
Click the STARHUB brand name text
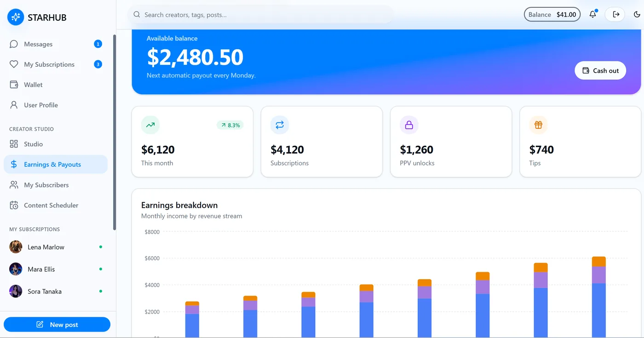(x=47, y=17)
